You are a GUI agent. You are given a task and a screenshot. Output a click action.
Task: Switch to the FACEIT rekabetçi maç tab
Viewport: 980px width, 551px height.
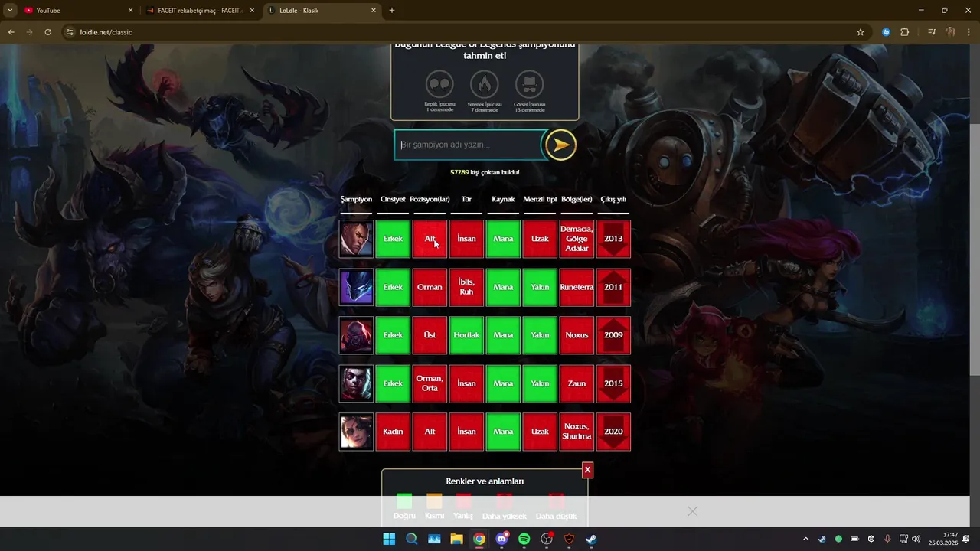(x=200, y=11)
